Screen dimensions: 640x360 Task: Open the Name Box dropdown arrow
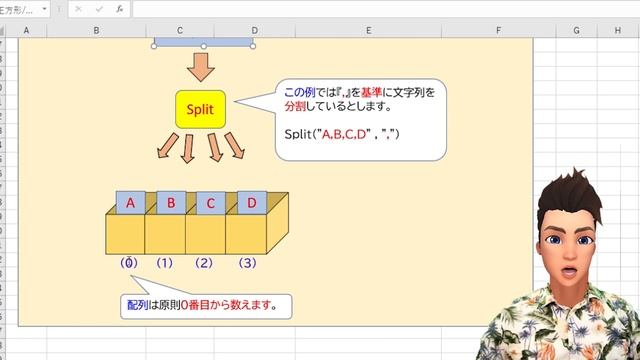(44, 9)
